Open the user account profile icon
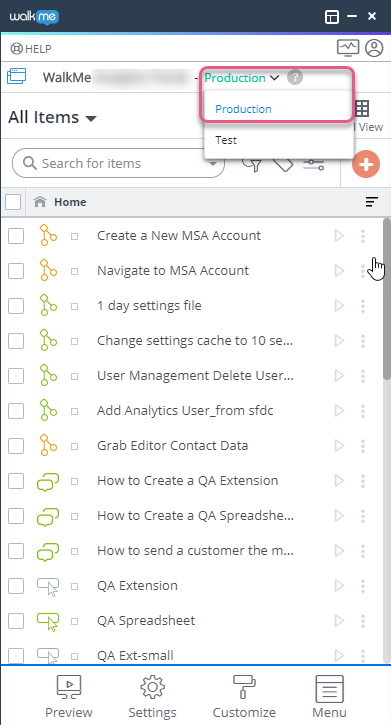 pyautogui.click(x=374, y=48)
